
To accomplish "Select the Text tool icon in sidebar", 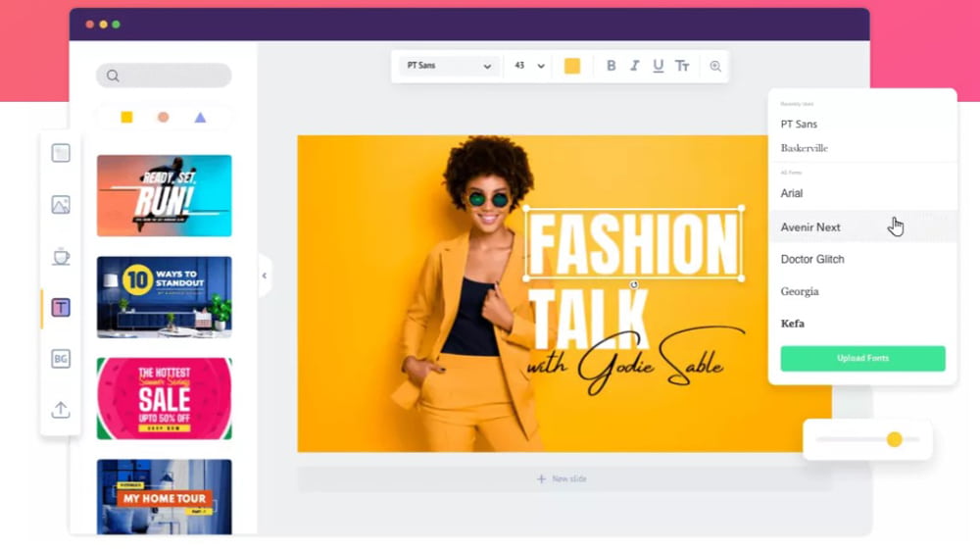I will point(61,308).
